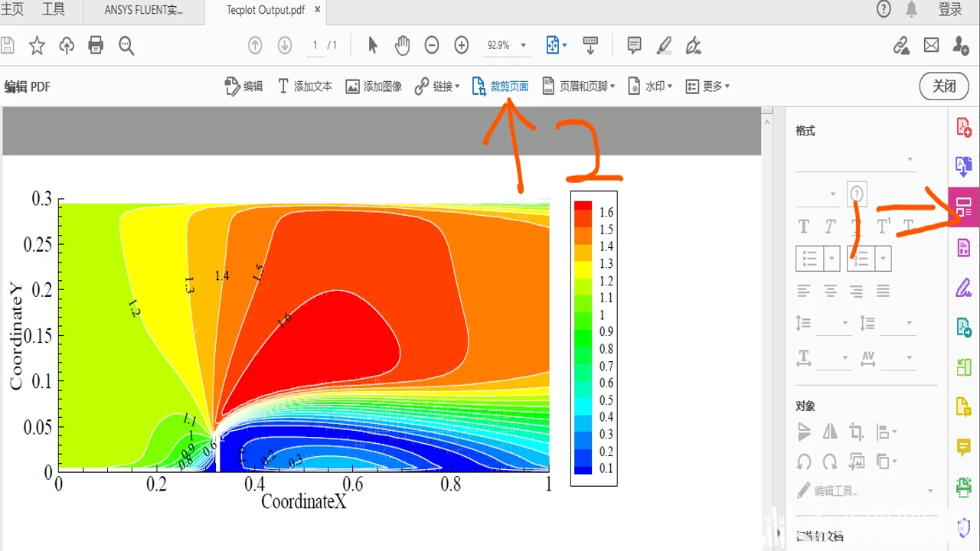
Task: Click the 裁剪页面 crop pages tool
Action: pyautogui.click(x=500, y=86)
